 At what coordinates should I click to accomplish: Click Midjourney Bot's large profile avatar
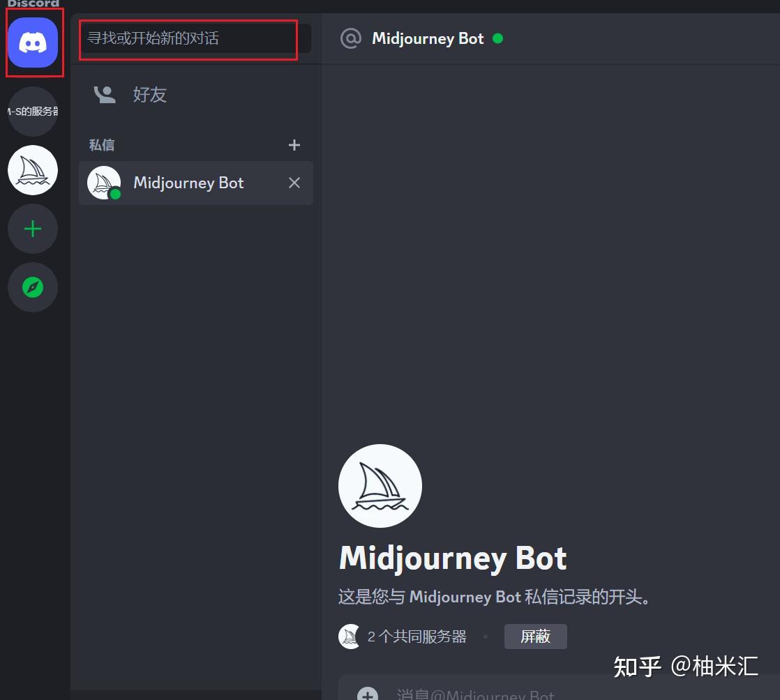(380, 485)
